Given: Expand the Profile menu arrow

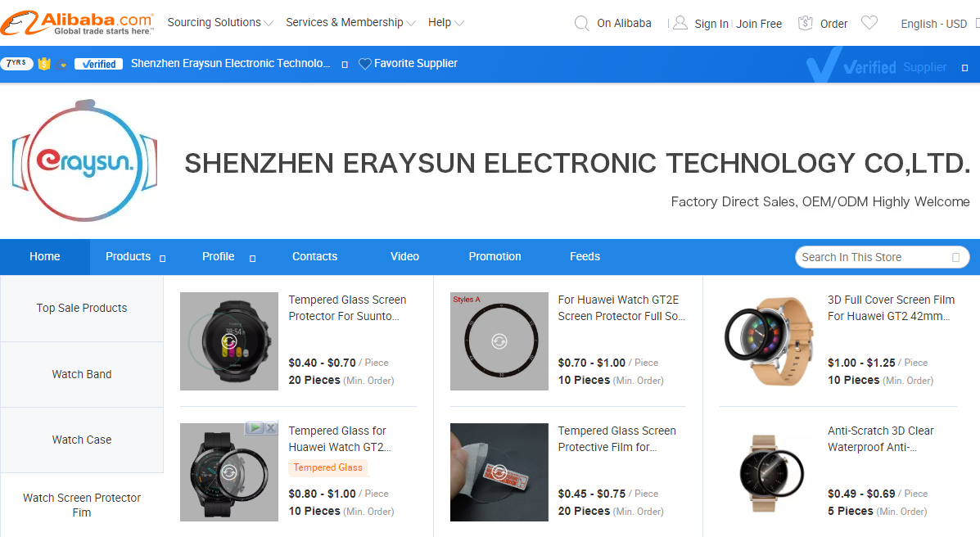Looking at the screenshot, I should (252, 258).
